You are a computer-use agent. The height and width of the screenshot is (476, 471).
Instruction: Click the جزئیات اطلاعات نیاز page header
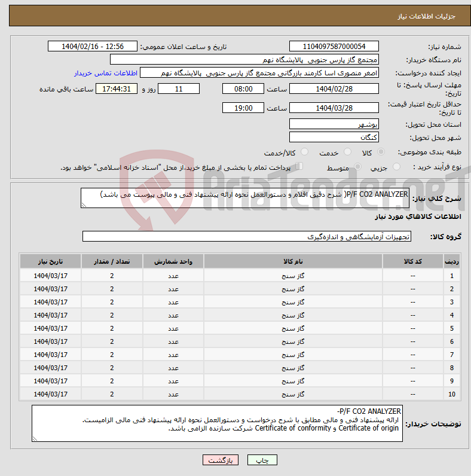(x=426, y=16)
